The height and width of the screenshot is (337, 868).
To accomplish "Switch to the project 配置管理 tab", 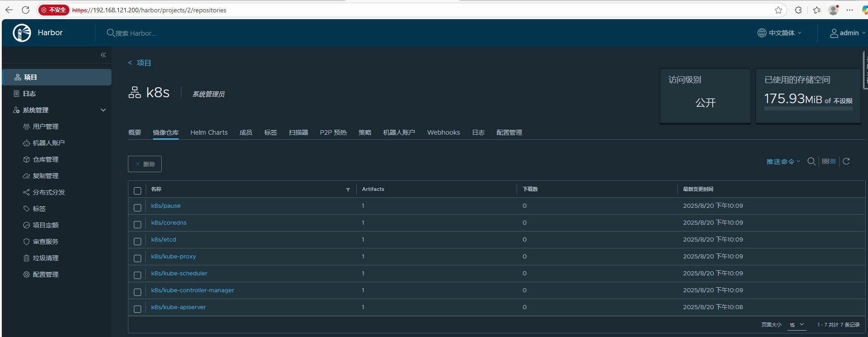I will (x=509, y=132).
